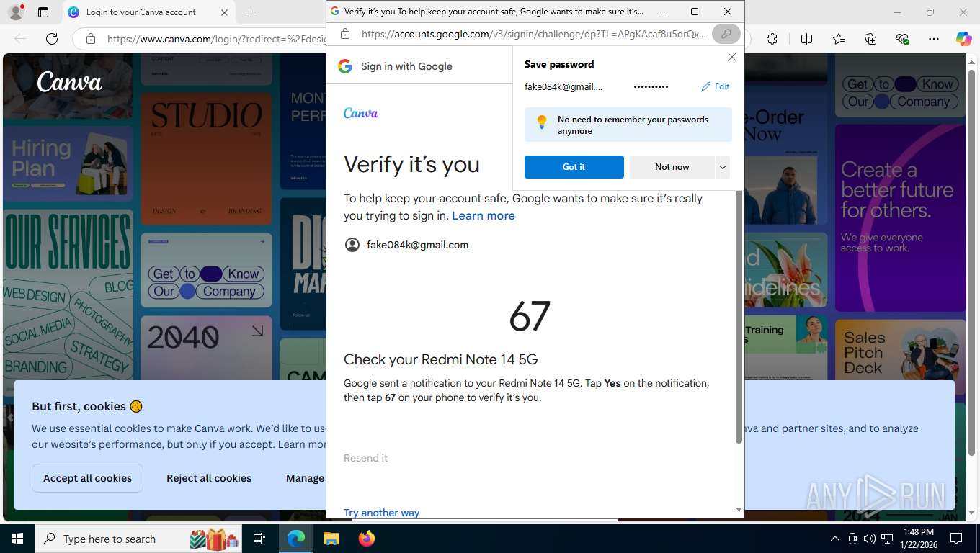
Task: Open the Learn more link
Action: pos(484,216)
